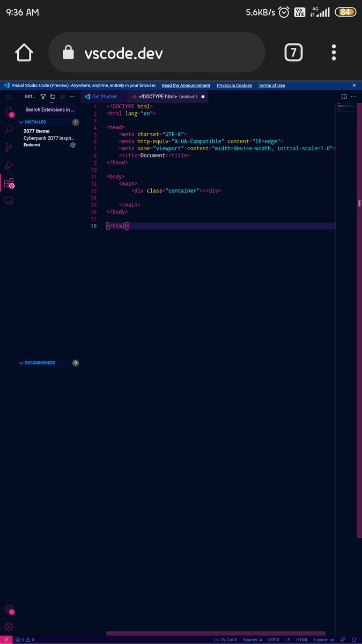This screenshot has width=362, height=644.
Task: Open the Accounts menu icon
Action: (x=9, y=609)
